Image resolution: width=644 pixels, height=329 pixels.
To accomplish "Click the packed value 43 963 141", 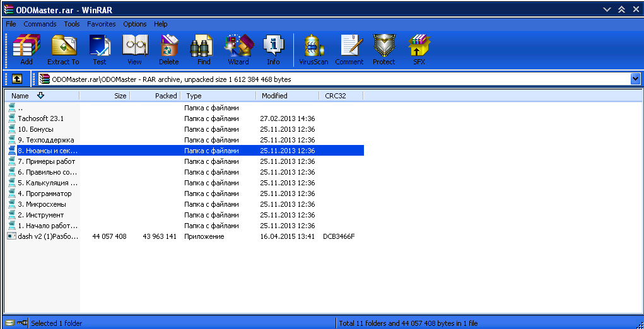I will [160, 236].
